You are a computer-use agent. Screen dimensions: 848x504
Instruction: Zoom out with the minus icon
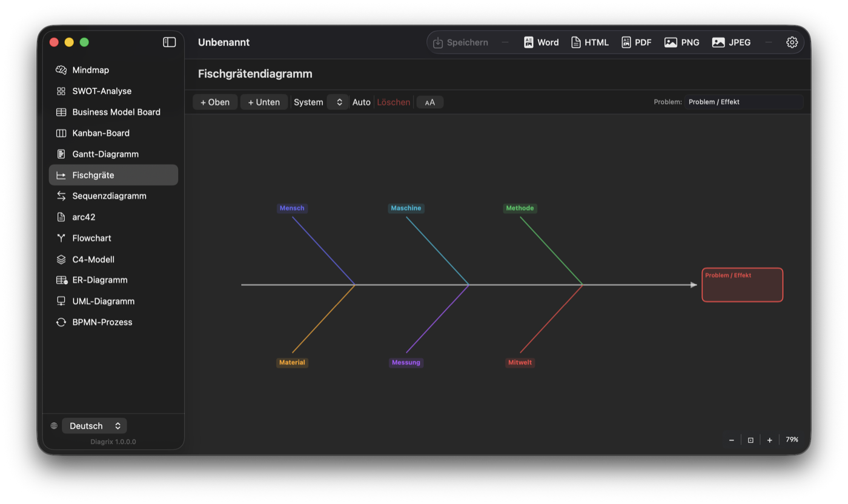[732, 440]
